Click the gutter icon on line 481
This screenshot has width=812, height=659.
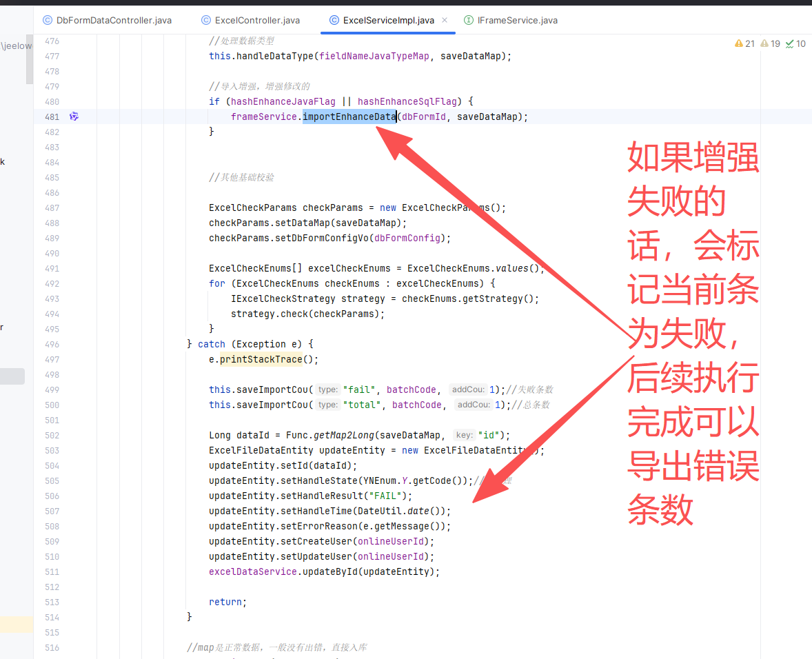[74, 116]
